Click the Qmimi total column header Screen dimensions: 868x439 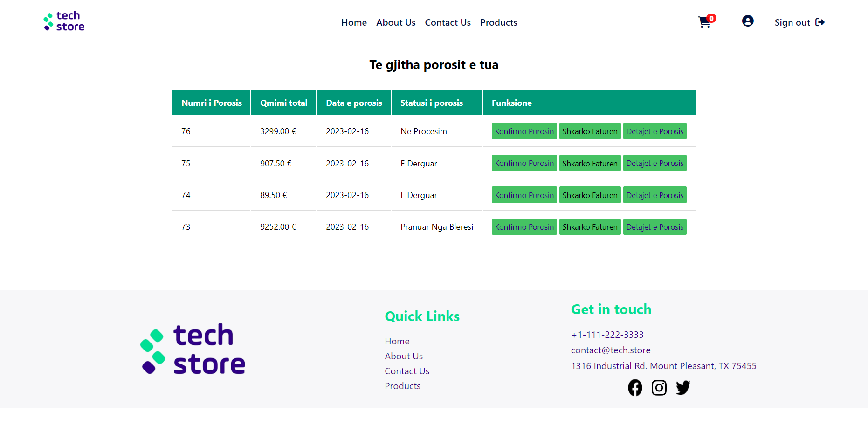(284, 103)
